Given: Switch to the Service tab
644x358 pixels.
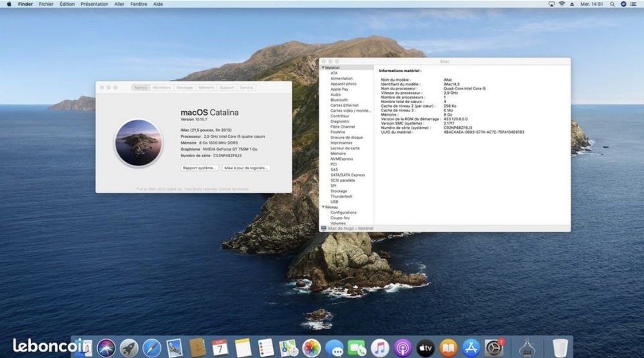Looking at the screenshot, I should pos(247,88).
